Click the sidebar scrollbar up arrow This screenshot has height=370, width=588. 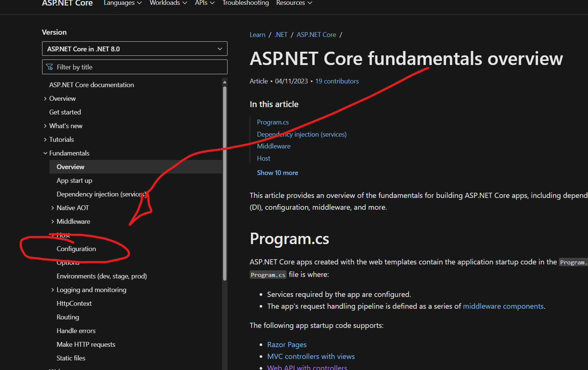pos(225,82)
